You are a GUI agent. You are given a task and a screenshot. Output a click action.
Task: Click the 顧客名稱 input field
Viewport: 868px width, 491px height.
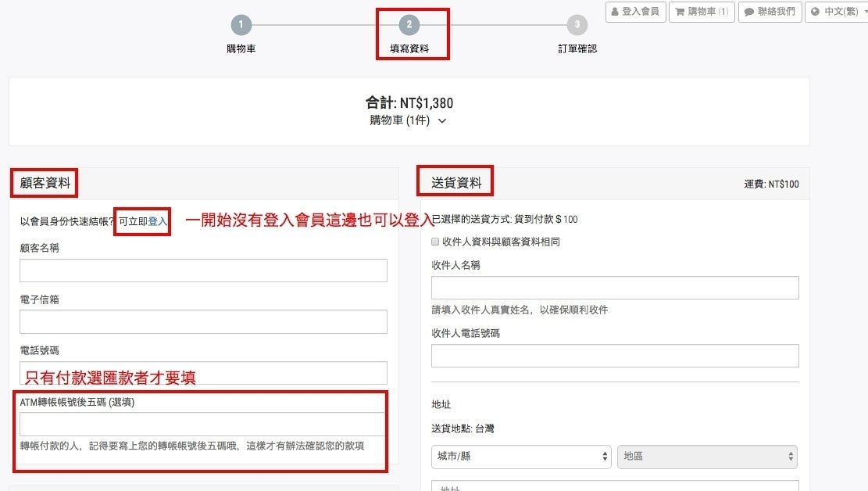(202, 271)
